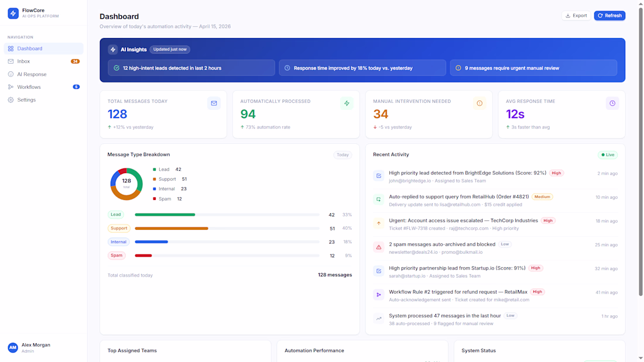This screenshot has width=644, height=362.
Task: Open the Startup.io partnership lead entry
Action: pyautogui.click(x=495, y=272)
